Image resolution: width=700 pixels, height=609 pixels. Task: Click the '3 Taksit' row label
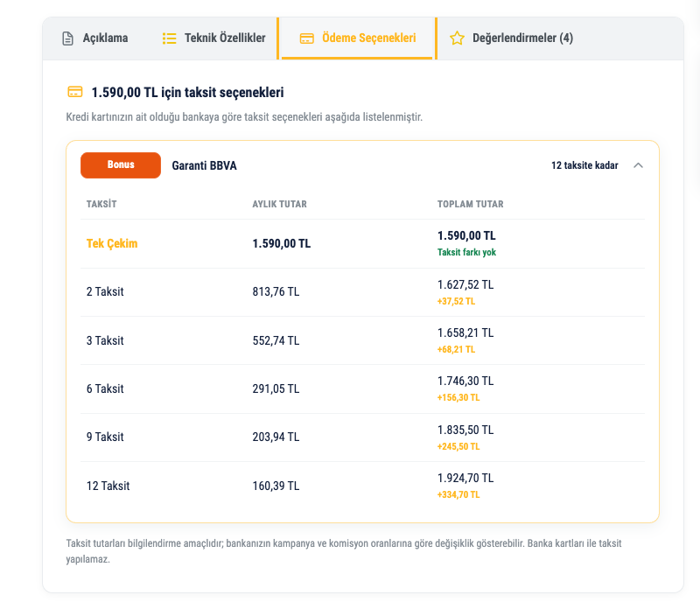click(105, 340)
